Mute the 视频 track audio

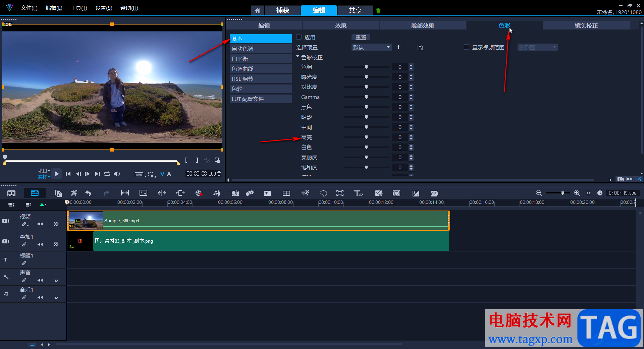tap(40, 224)
